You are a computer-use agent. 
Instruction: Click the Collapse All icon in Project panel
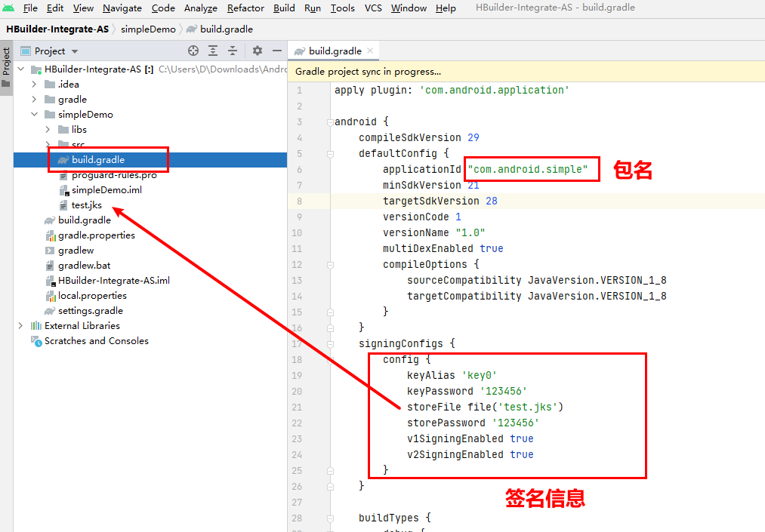(233, 51)
